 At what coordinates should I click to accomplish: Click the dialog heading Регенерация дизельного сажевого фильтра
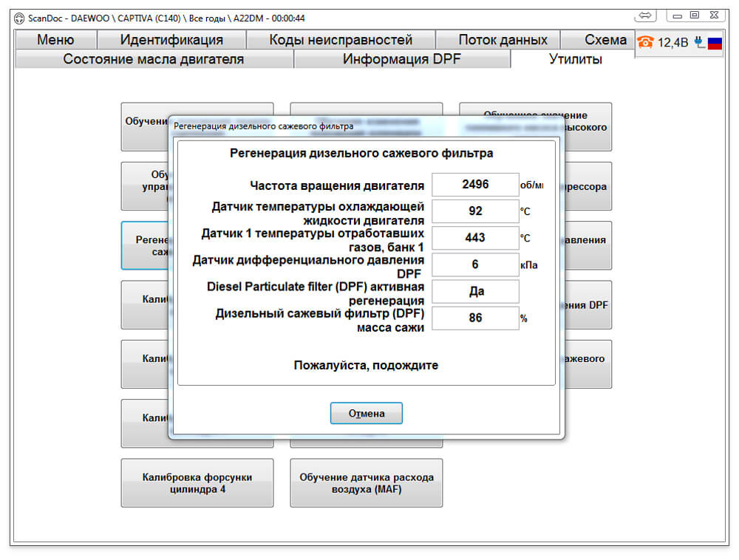click(361, 153)
